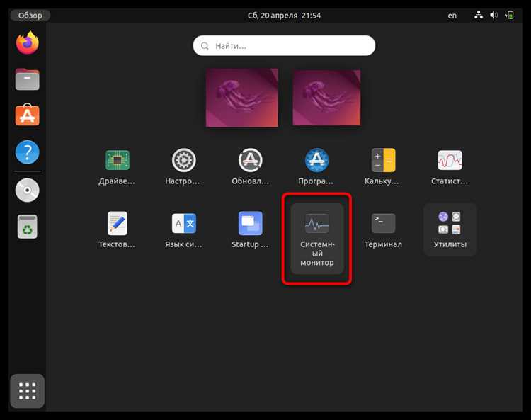Click the volume speaker icon
Viewport: 531px width, 420px height.
click(493, 16)
